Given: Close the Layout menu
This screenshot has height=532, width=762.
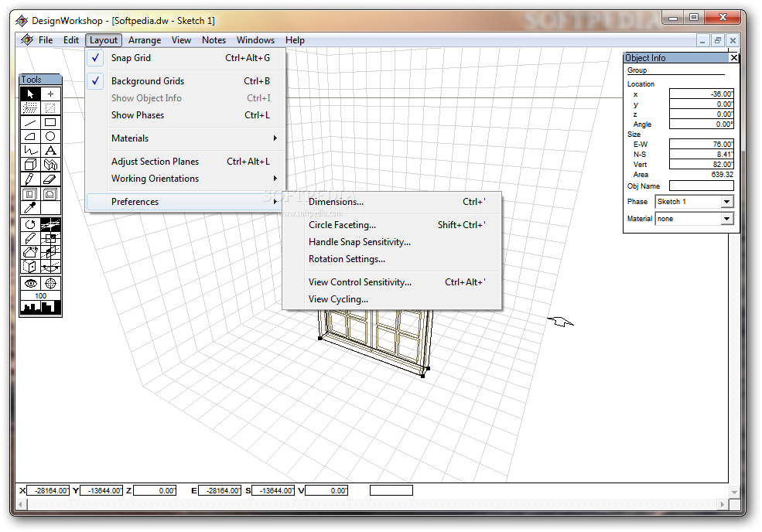Looking at the screenshot, I should (x=104, y=40).
